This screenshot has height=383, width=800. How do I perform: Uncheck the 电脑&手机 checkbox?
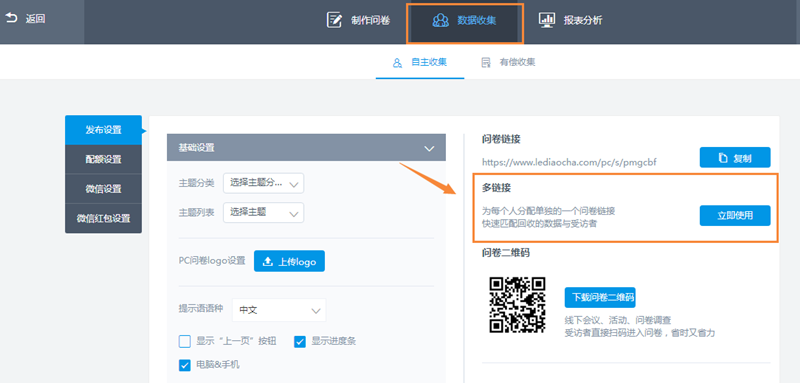(x=185, y=365)
